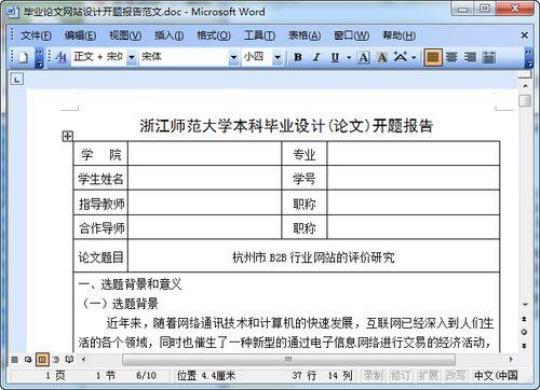Switch to Outline view icon
The image size is (540, 390).
tap(56, 360)
